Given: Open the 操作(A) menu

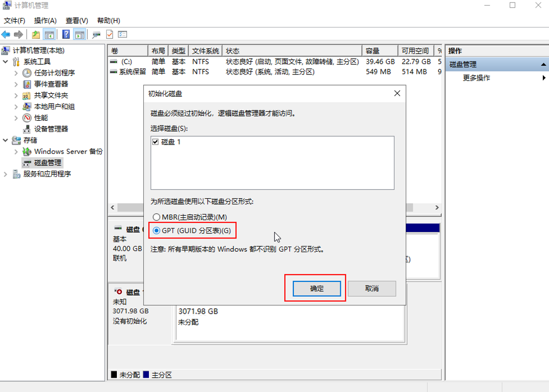Looking at the screenshot, I should (x=45, y=20).
